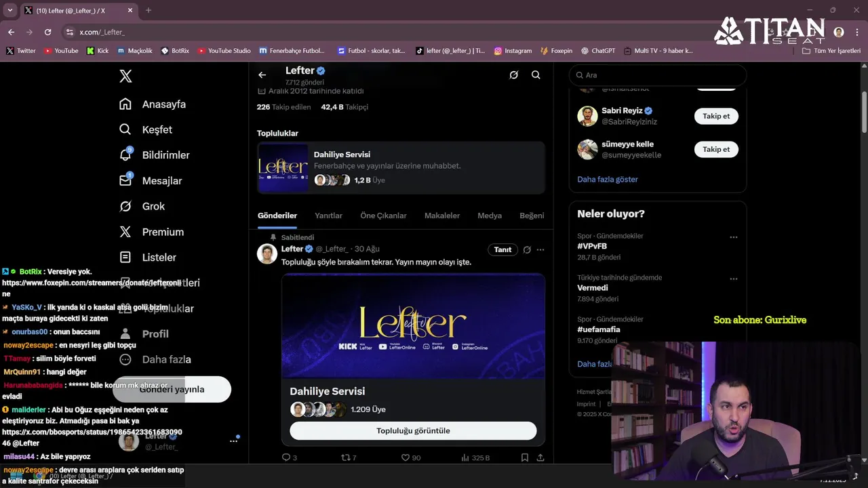Open Mesajlar envelope icon
The width and height of the screenshot is (868, 488).
point(125,180)
